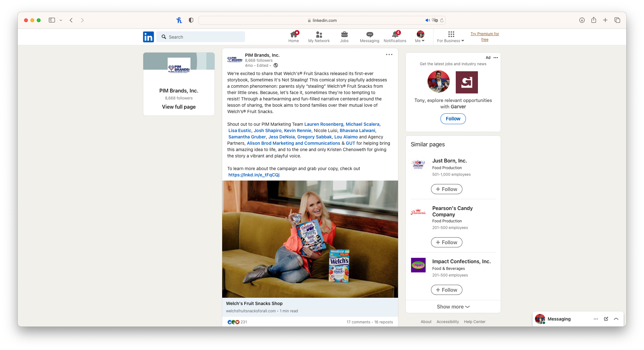Compose a new message icon

coord(606,319)
